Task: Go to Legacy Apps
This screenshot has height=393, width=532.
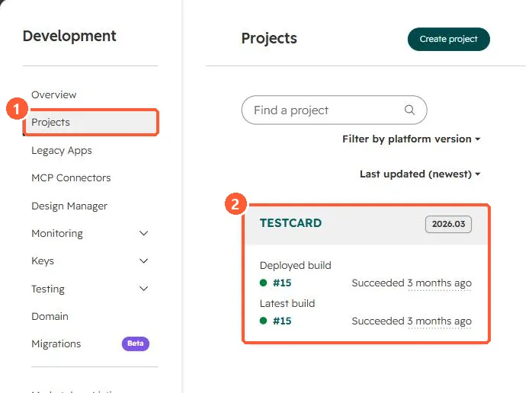Action: [62, 150]
